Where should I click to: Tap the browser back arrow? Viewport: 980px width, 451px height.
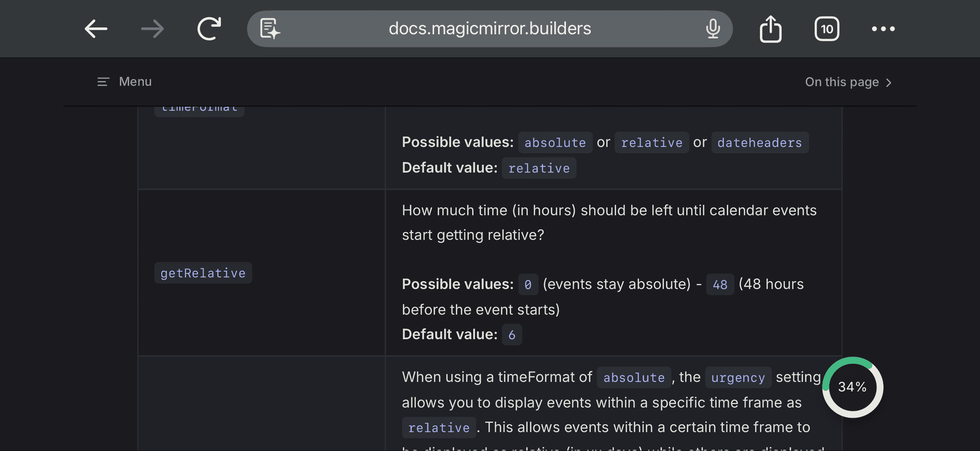click(96, 29)
